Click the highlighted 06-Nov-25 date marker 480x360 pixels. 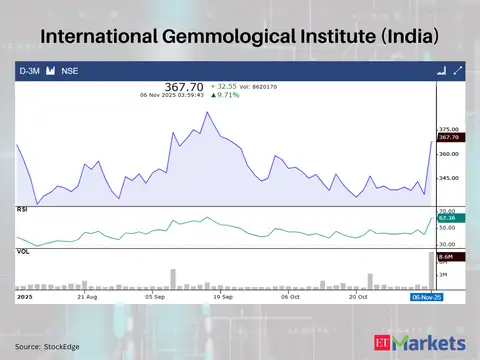(x=426, y=297)
